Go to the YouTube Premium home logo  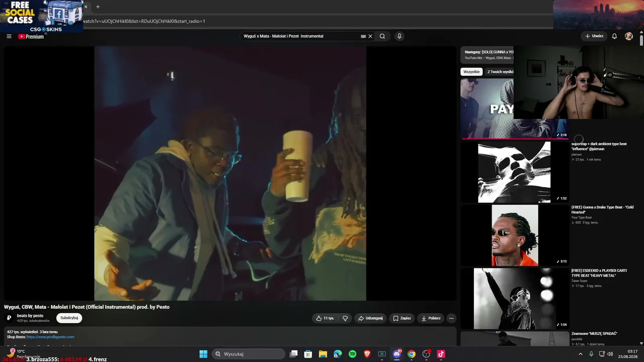pyautogui.click(x=31, y=36)
